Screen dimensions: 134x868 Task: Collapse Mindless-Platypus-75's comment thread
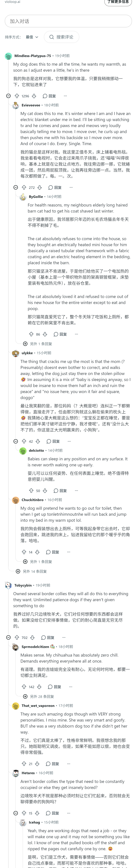click(8, 96)
